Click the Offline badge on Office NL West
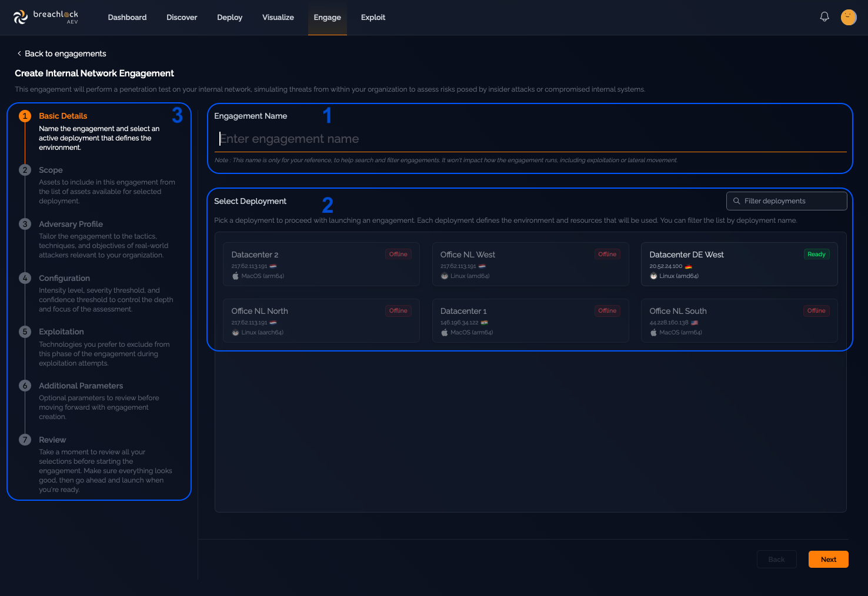Screen dimensions: 868x596 [607, 255]
